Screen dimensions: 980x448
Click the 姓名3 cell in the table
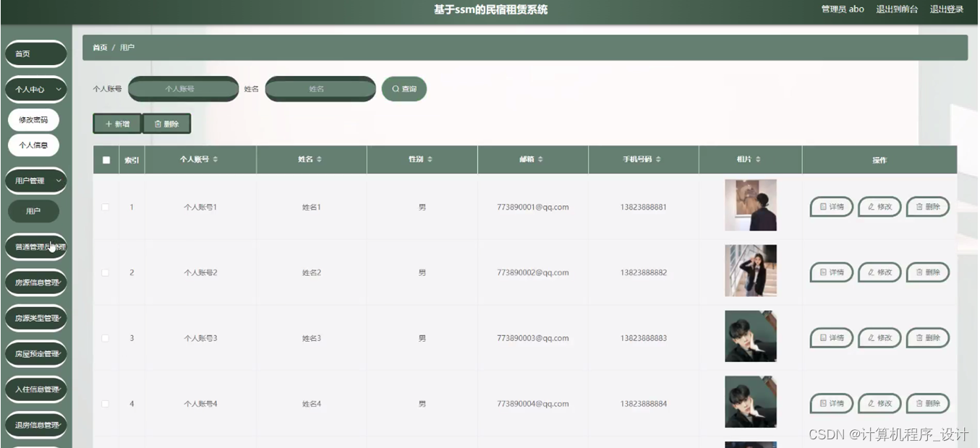[x=312, y=338]
